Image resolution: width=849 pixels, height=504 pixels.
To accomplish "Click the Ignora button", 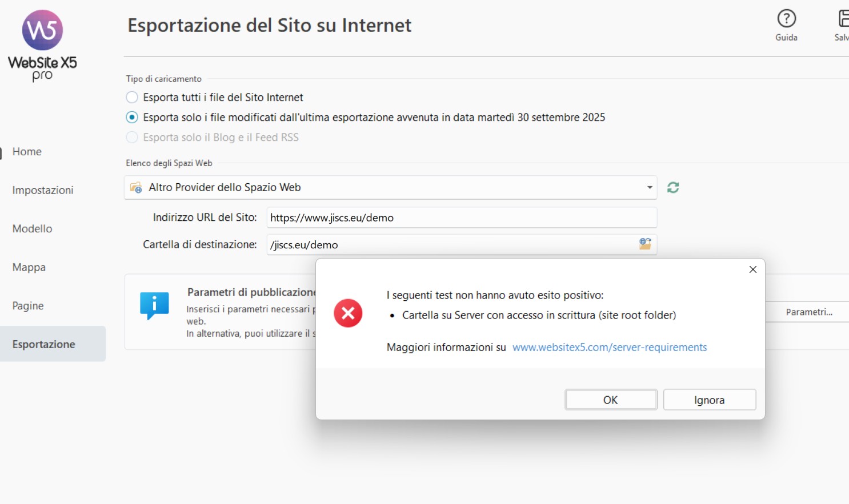I will point(709,400).
